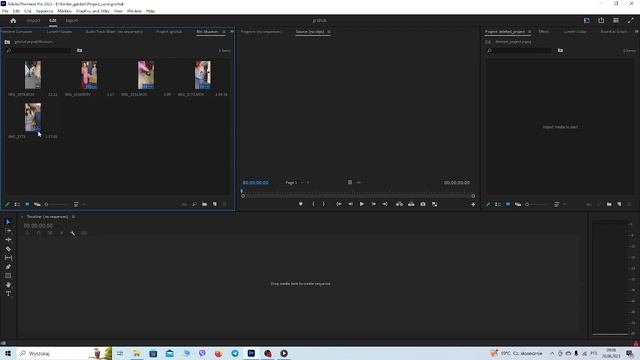Image resolution: width=640 pixels, height=360 pixels.
Task: Open the Audio Track Mixer tab
Action: 114,31
